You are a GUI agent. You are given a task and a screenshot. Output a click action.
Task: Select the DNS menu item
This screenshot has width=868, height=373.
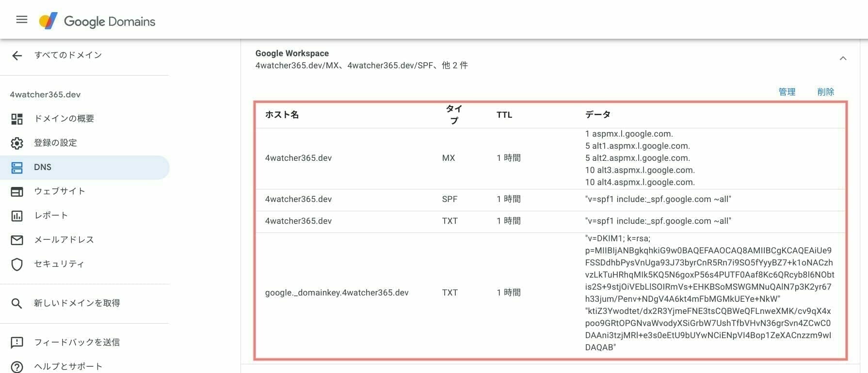(85, 167)
